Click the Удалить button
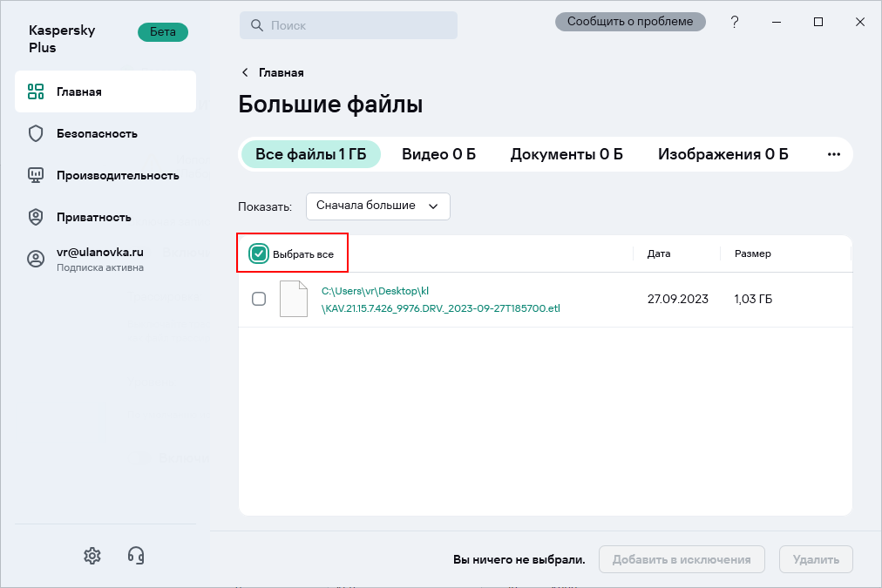Screen dimensions: 882x588 tap(816, 559)
